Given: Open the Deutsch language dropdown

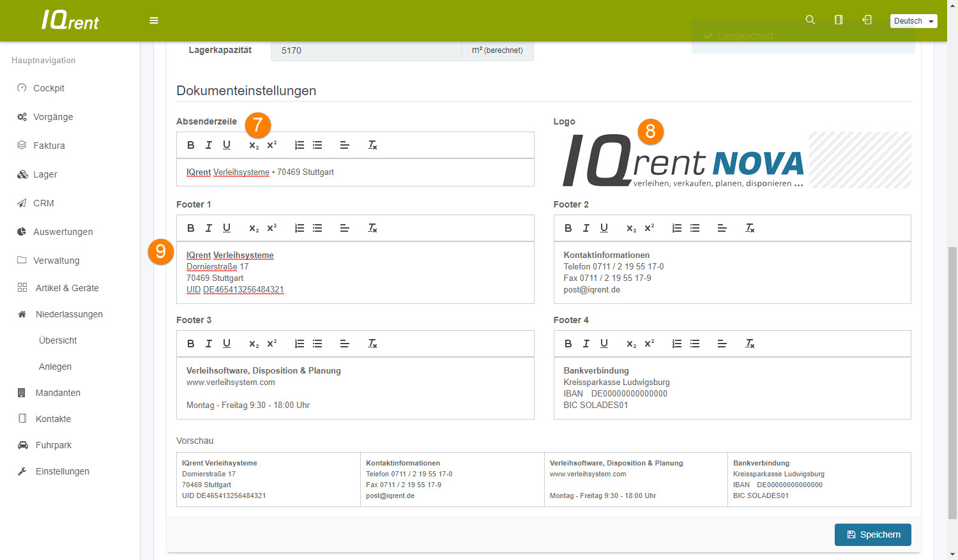Looking at the screenshot, I should 914,21.
